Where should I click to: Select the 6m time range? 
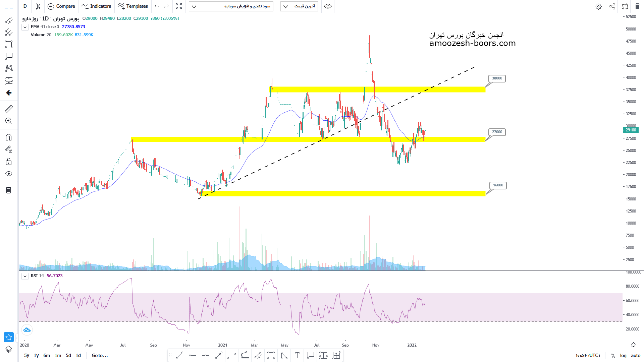[x=47, y=356]
